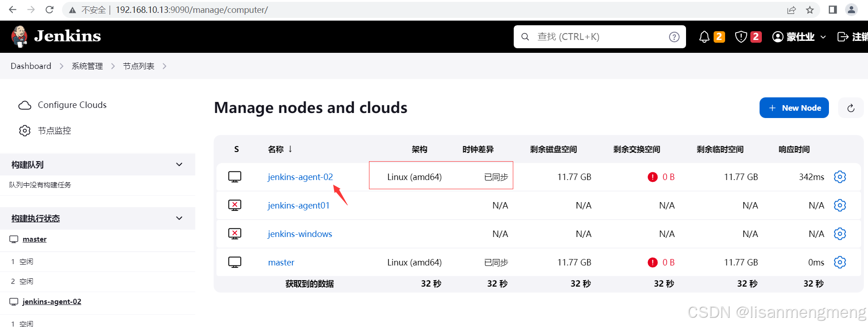Open the jenkins-windows node link
This screenshot has height=327, width=868.
pos(300,234)
